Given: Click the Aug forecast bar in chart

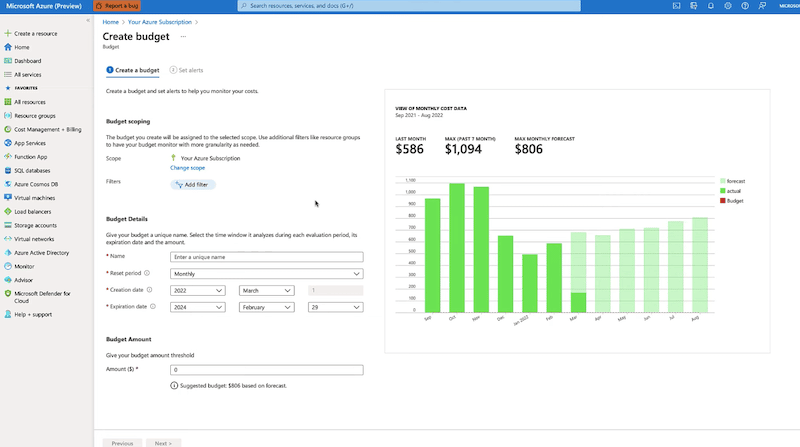Looking at the screenshot, I should pyautogui.click(x=700, y=265).
